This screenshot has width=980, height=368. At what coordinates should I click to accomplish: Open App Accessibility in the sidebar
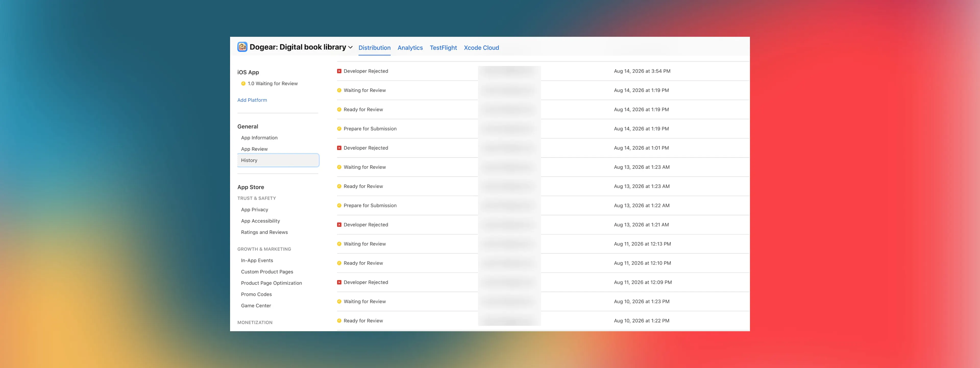[260, 221]
